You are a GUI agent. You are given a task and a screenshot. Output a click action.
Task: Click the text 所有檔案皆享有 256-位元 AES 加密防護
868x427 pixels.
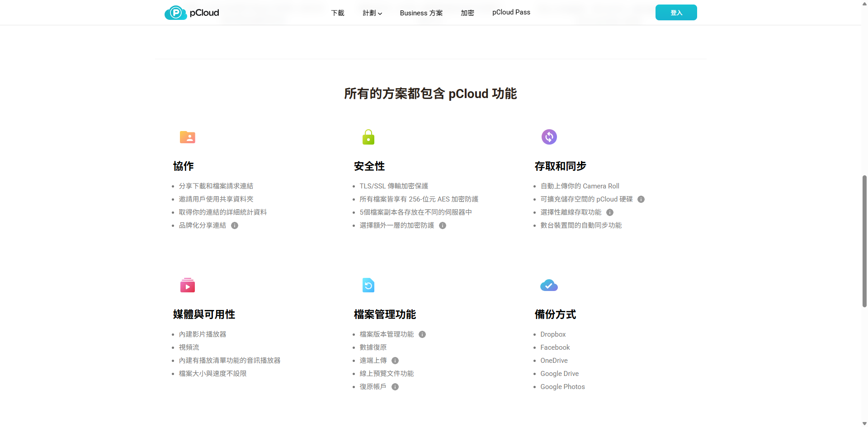coord(419,199)
